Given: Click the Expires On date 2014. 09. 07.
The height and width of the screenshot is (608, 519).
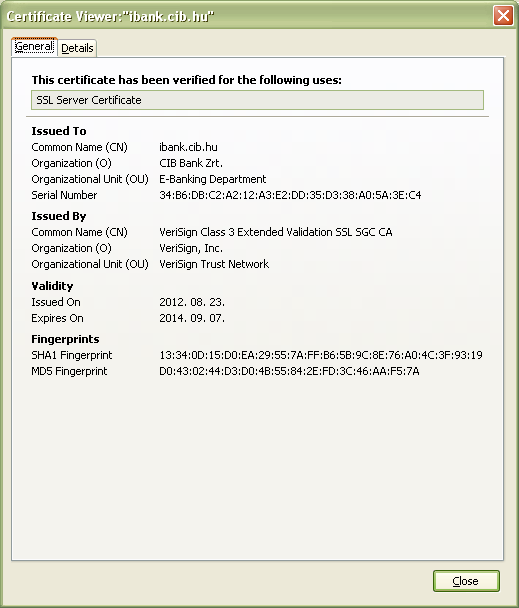Looking at the screenshot, I should 192,318.
